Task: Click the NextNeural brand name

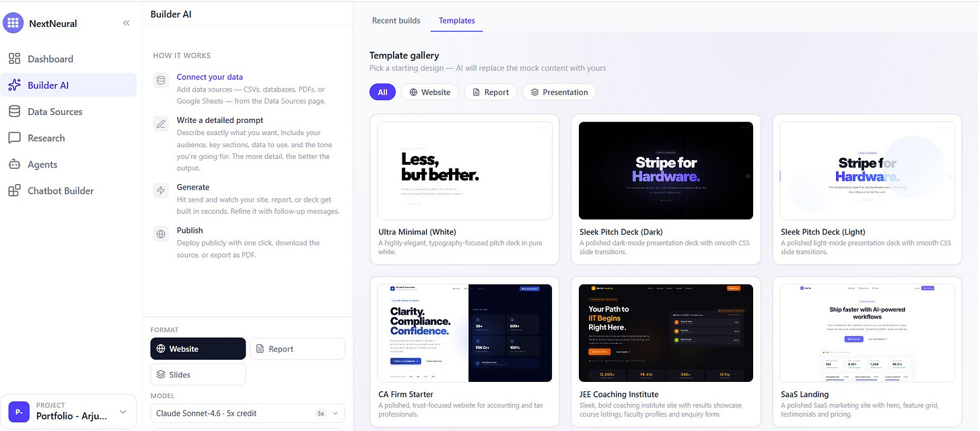Action: pyautogui.click(x=53, y=24)
